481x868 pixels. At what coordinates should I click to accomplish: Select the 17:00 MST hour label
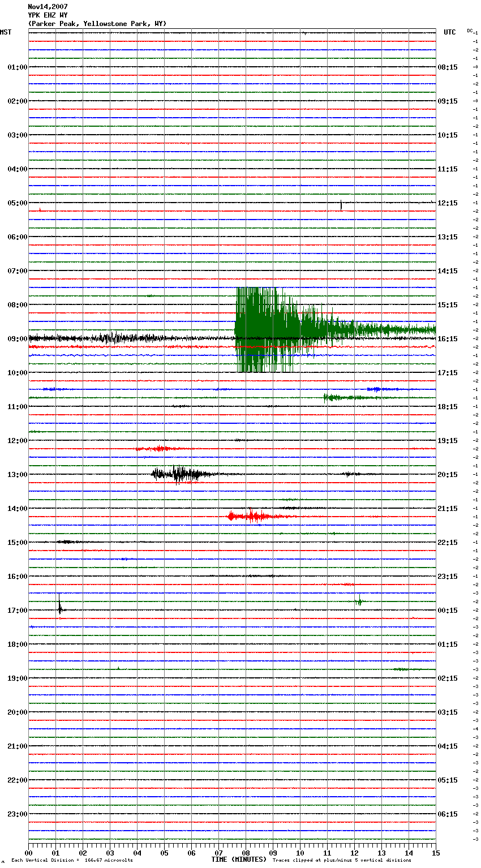[17, 611]
